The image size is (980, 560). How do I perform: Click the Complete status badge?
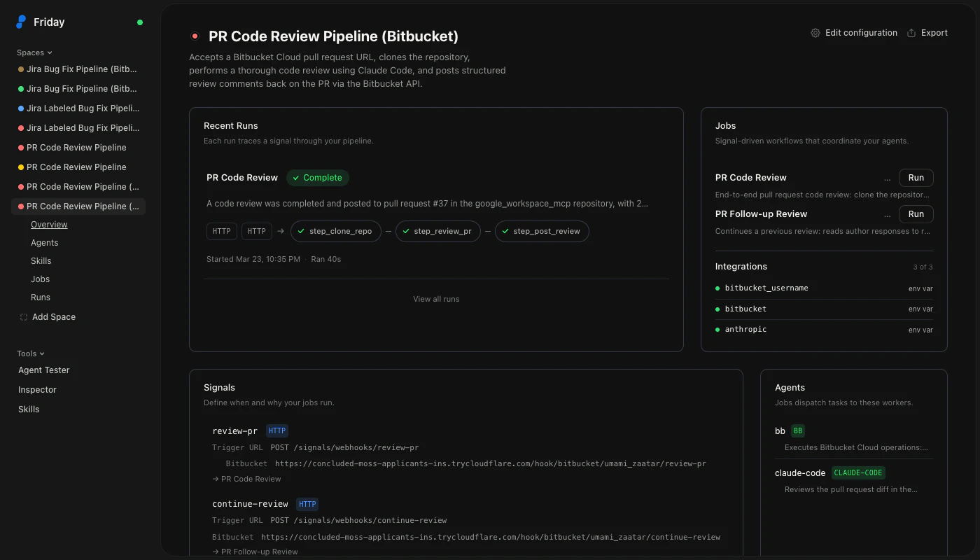[x=318, y=178]
